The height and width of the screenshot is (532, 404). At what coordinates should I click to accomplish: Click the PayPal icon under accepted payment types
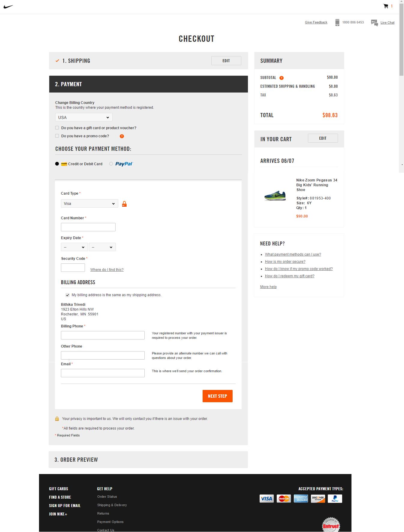(335, 498)
